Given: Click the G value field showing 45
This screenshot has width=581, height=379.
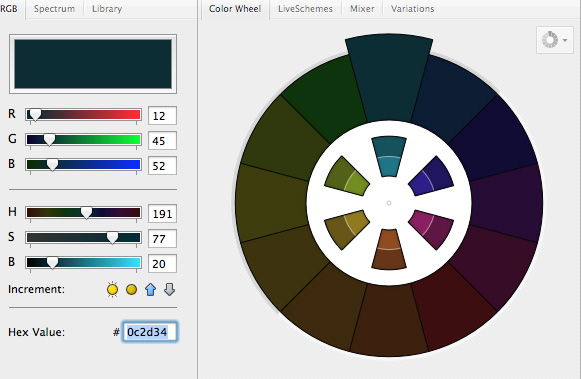Looking at the screenshot, I should (x=162, y=140).
